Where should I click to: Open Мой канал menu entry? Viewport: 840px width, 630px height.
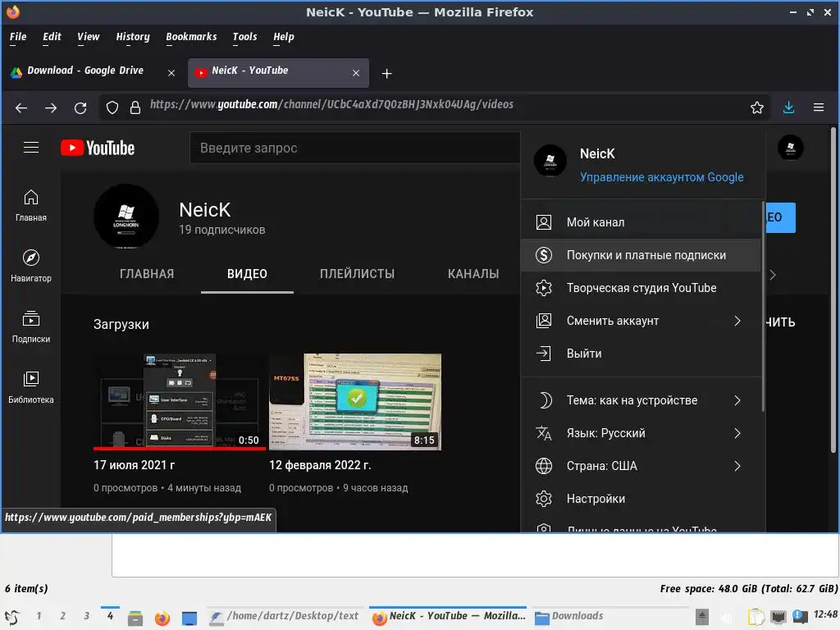click(641, 222)
